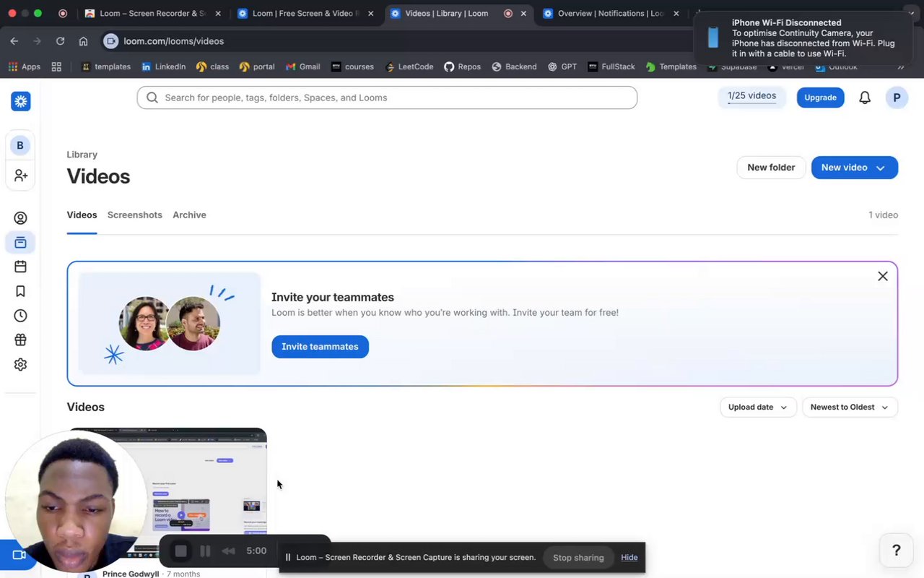Open the Newest to Oldest dropdown
Image resolution: width=924 pixels, height=578 pixels.
(x=850, y=407)
